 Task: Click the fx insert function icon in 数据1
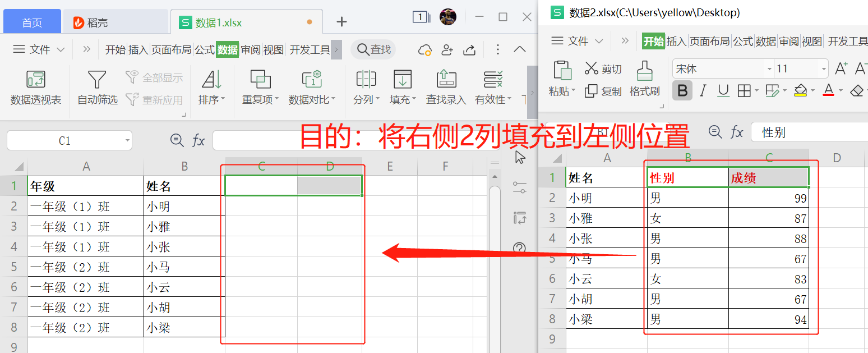[x=198, y=140]
